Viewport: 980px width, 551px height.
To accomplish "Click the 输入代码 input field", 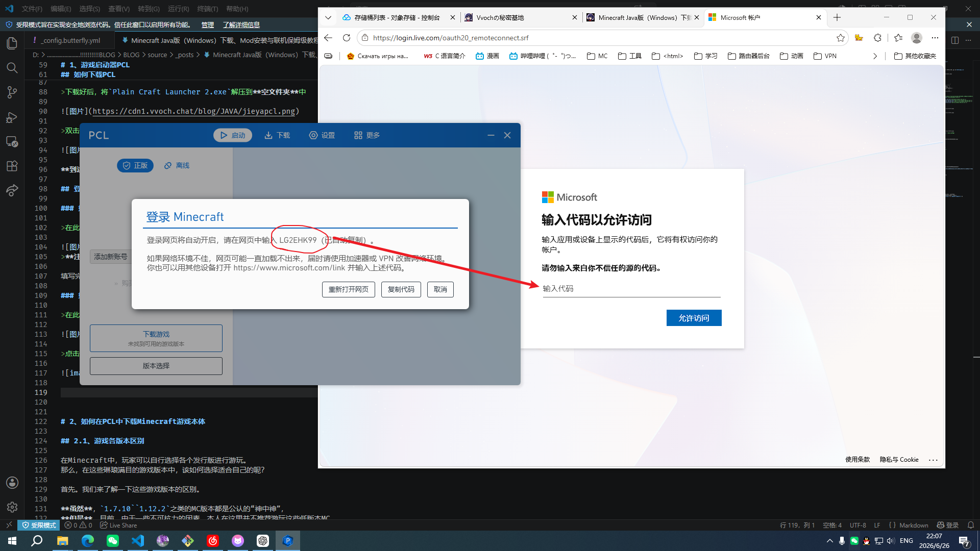I will point(631,289).
